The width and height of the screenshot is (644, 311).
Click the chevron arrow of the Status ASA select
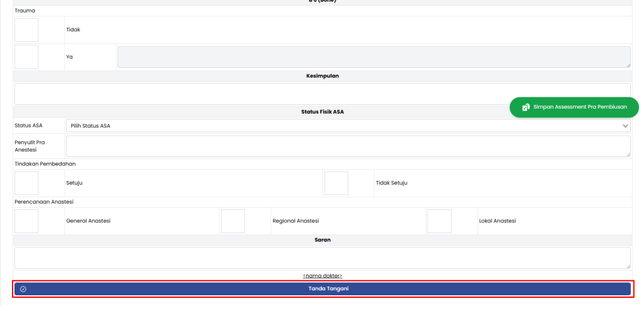click(x=625, y=126)
